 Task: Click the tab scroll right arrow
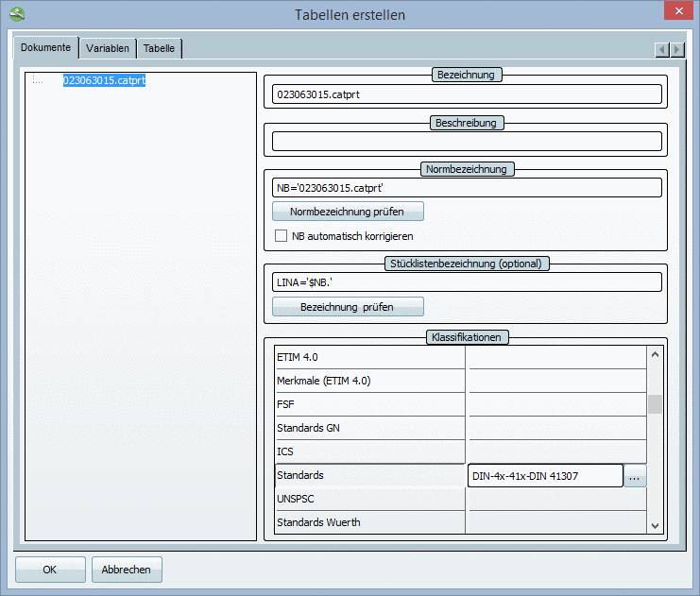click(677, 49)
